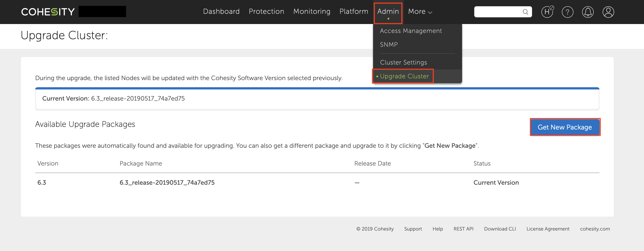Open Cluster Settings from Admin menu

(403, 62)
